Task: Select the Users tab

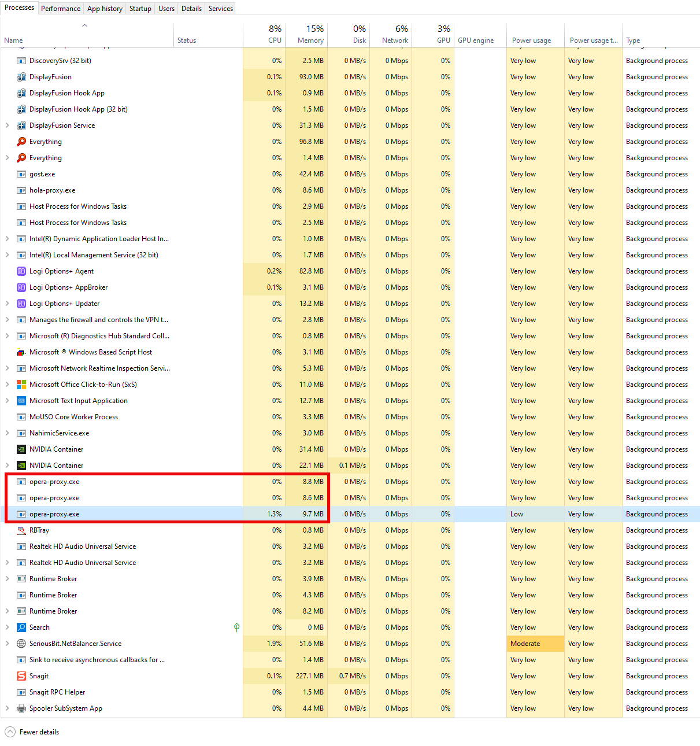Action: tap(166, 9)
